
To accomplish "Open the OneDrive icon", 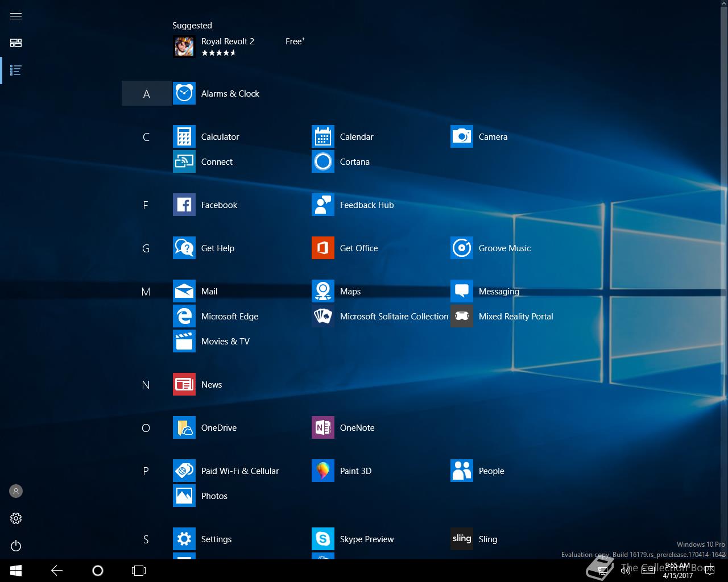I will (x=184, y=427).
